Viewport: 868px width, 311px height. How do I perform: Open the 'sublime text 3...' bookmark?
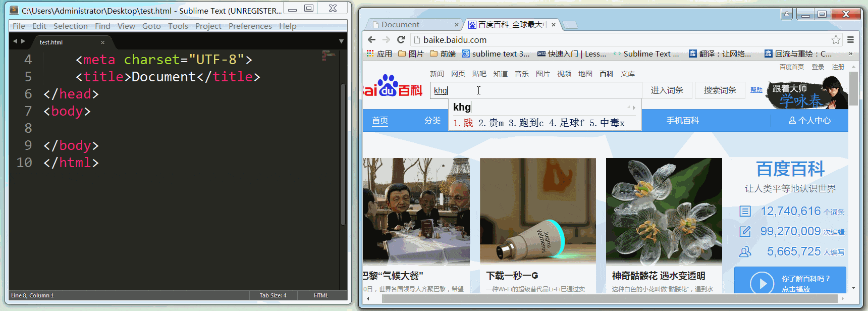496,54
